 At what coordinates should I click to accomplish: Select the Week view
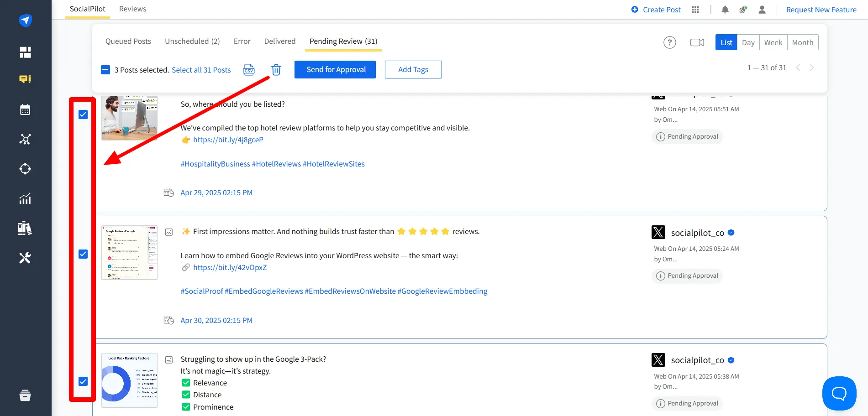pos(773,42)
